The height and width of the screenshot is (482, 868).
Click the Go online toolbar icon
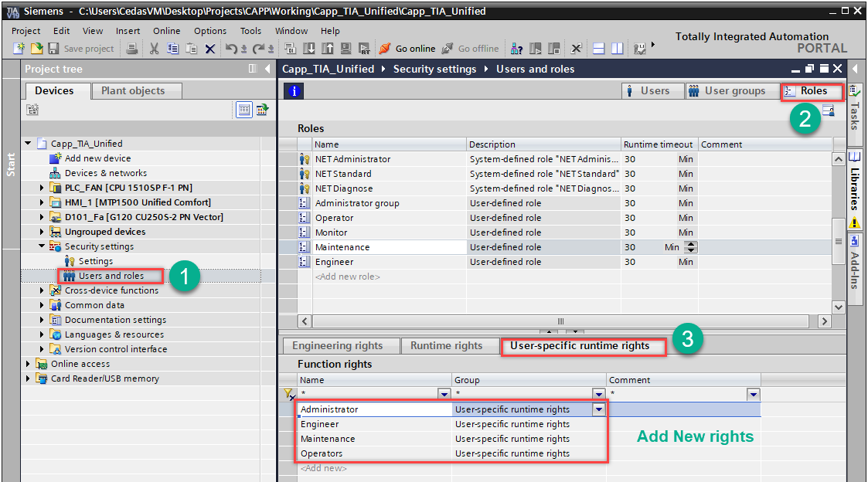click(385, 49)
